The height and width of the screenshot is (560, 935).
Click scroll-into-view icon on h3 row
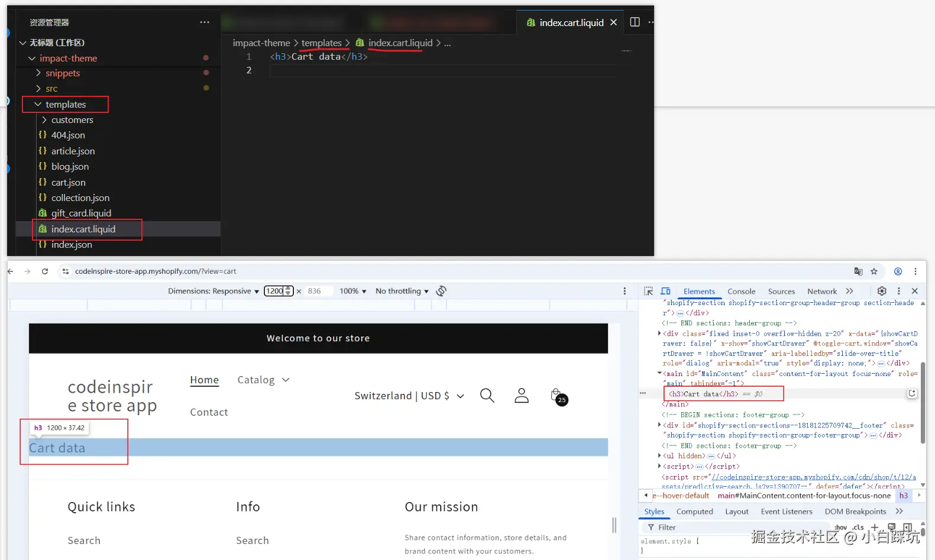(x=912, y=393)
